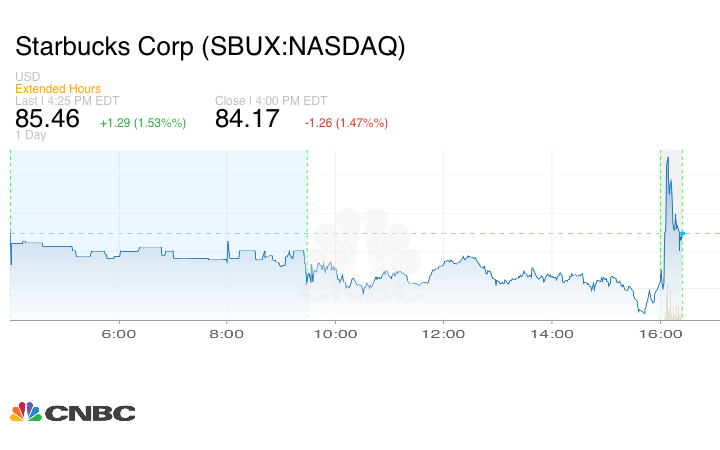720x450 pixels.
Task: Click the current price arrow marker on the chart
Action: click(x=682, y=233)
